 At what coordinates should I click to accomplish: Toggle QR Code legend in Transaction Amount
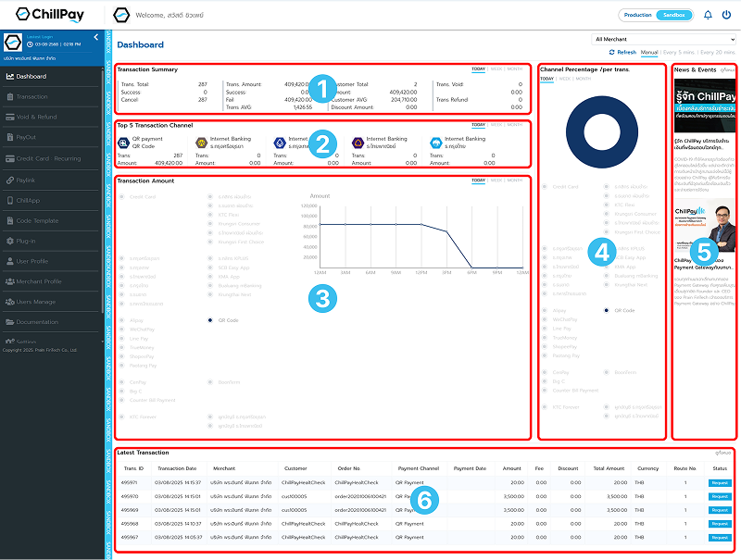point(227,319)
